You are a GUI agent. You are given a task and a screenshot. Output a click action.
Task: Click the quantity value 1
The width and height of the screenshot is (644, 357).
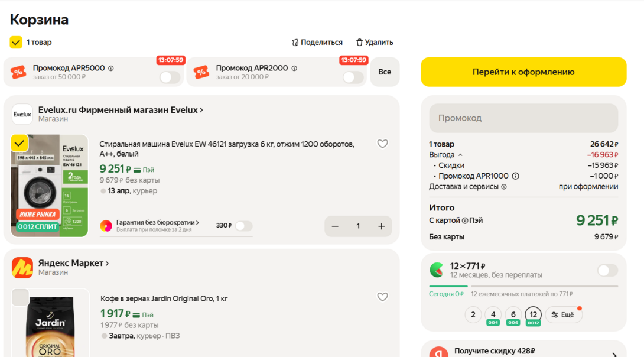point(358,226)
